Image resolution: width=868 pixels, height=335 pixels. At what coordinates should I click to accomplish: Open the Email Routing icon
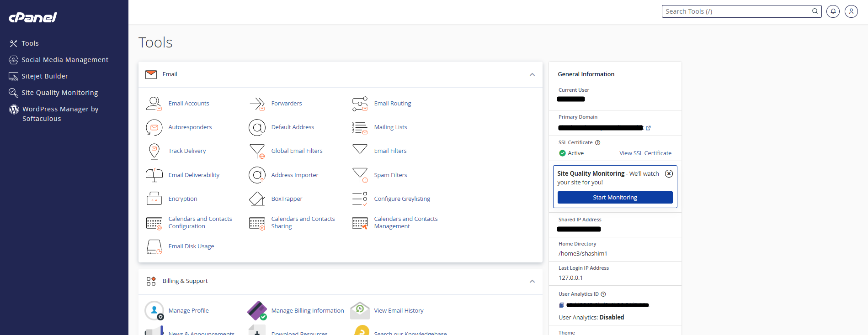[360, 104]
